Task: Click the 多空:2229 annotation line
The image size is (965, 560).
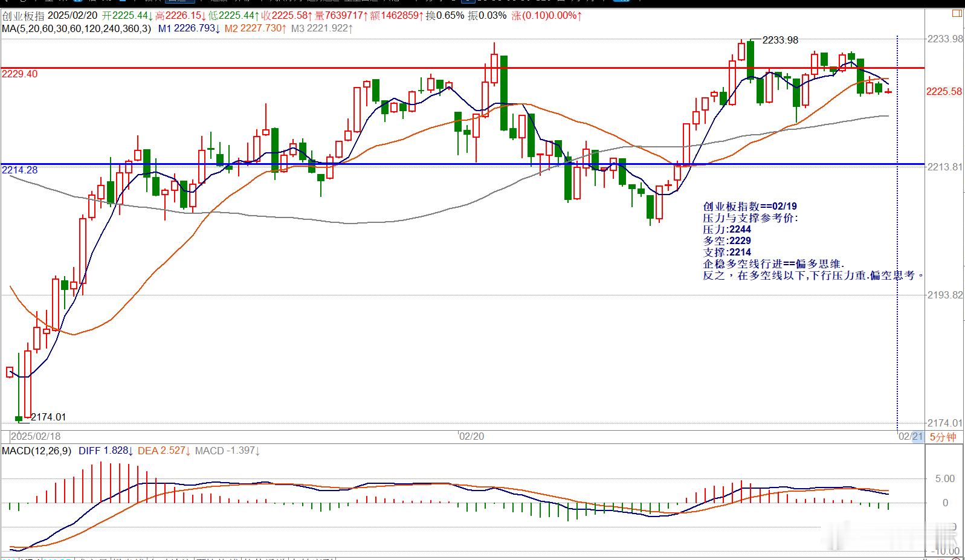Action: (727, 241)
